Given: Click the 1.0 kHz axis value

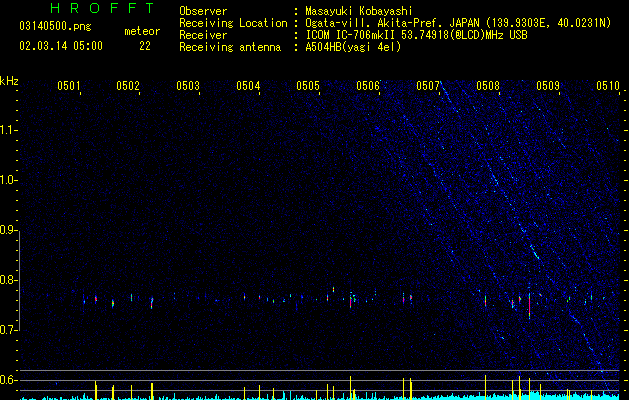Looking at the screenshot, I should pyautogui.click(x=8, y=180).
